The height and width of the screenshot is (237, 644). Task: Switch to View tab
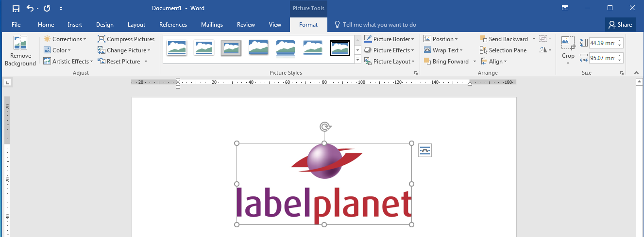[275, 25]
